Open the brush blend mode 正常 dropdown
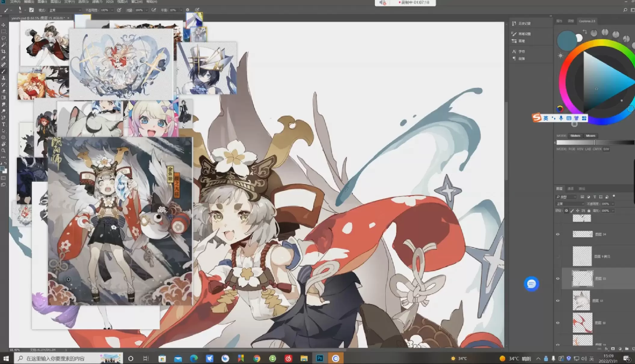The image size is (635, 364). coord(64,10)
